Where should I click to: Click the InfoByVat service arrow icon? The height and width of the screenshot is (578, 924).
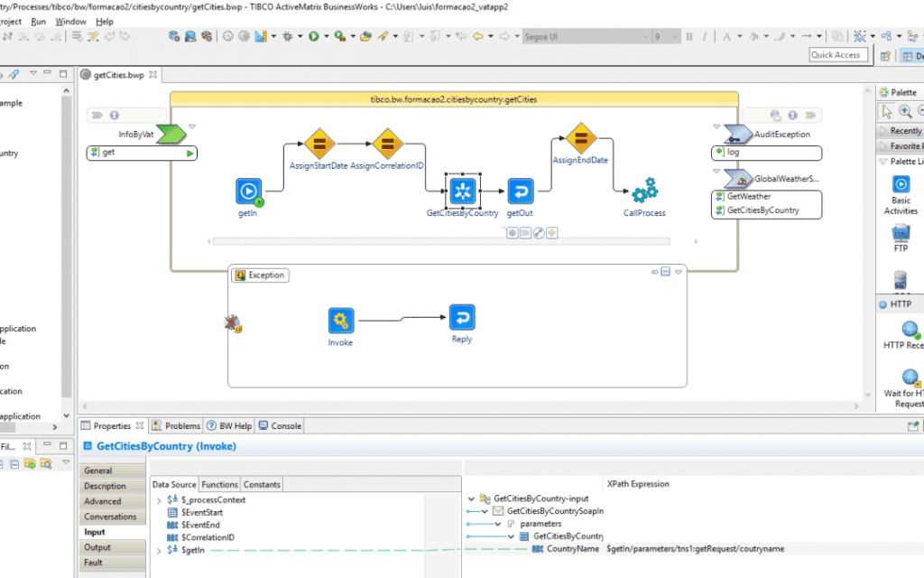click(x=171, y=134)
